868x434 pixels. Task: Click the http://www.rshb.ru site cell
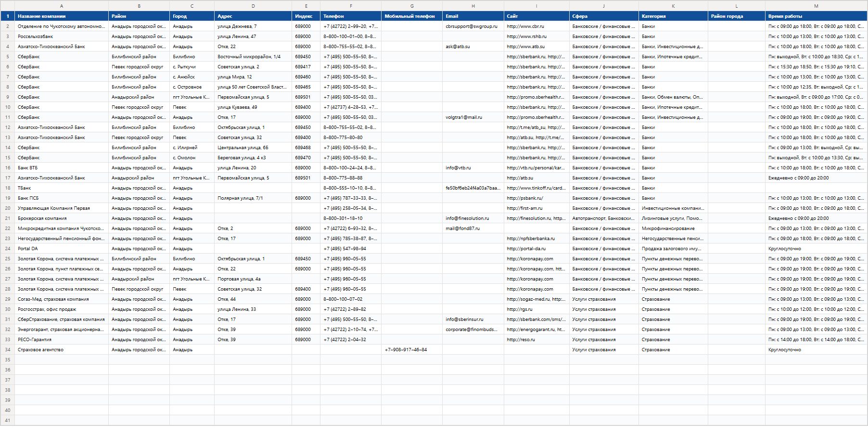pyautogui.click(x=536, y=37)
